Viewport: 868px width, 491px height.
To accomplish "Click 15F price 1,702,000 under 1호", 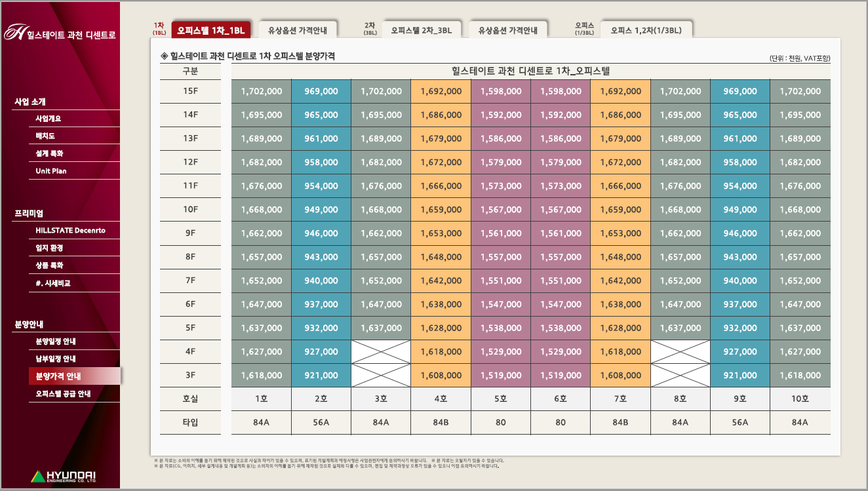I will [261, 91].
